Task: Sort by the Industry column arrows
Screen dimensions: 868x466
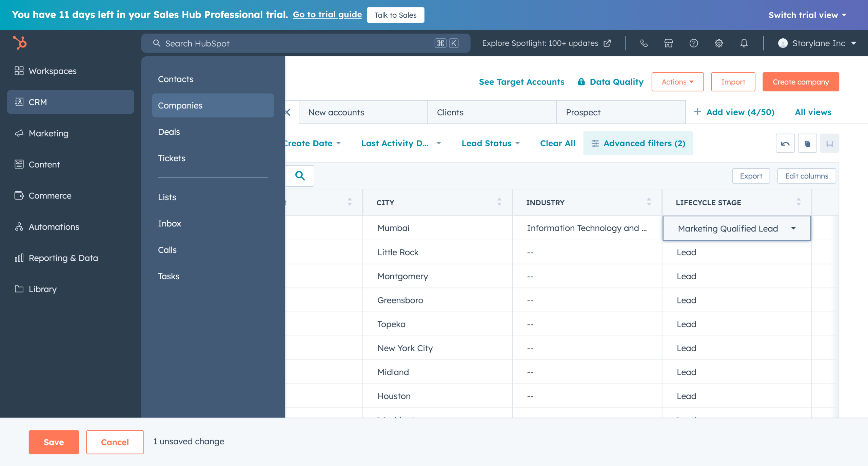Action: pos(649,202)
